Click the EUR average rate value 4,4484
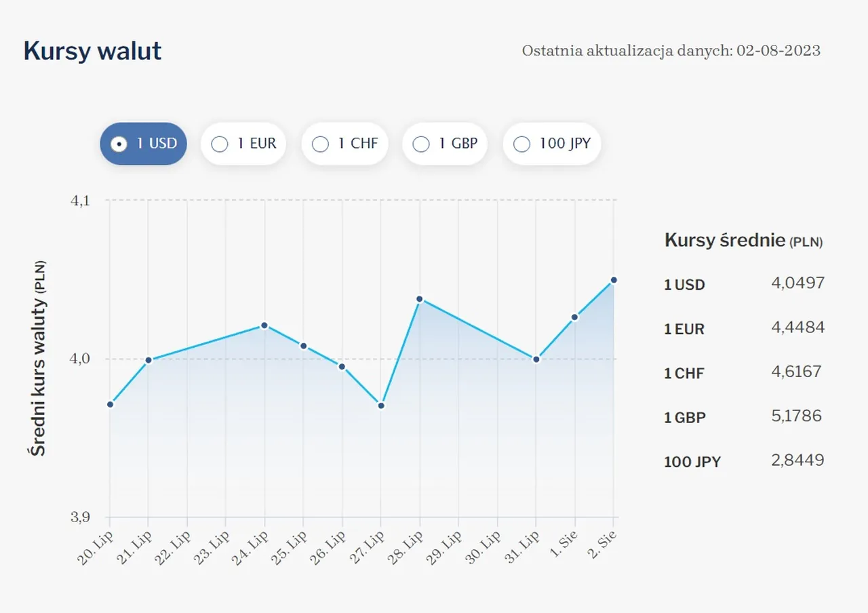 pos(798,328)
